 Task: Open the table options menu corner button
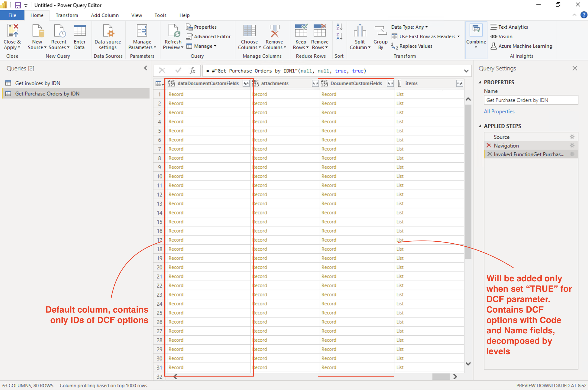(159, 84)
